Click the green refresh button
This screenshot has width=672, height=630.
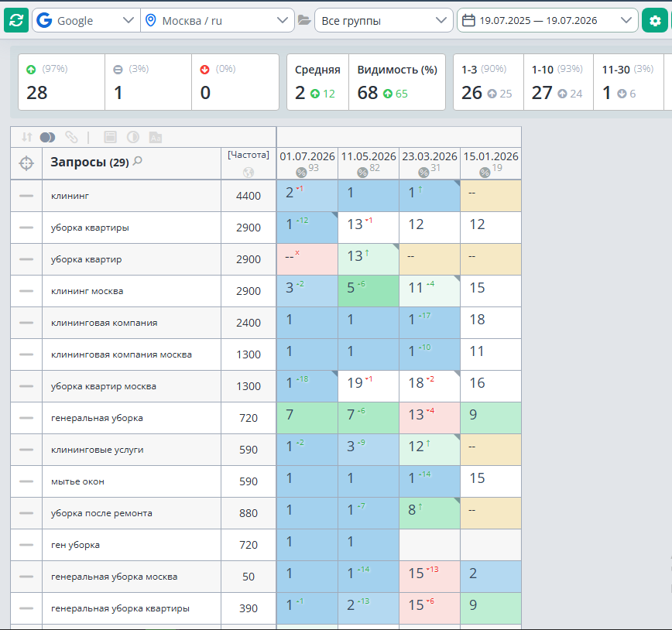pyautogui.click(x=16, y=20)
